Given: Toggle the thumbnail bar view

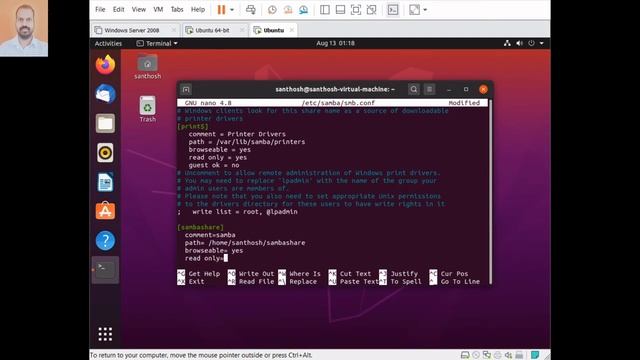Looking at the screenshot, I should pos(340,10).
